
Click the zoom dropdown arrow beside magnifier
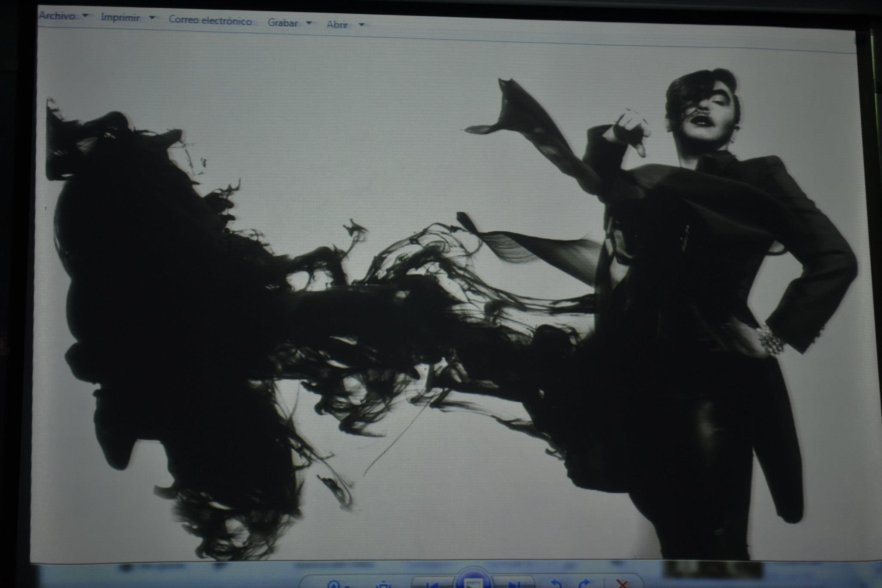(x=347, y=585)
